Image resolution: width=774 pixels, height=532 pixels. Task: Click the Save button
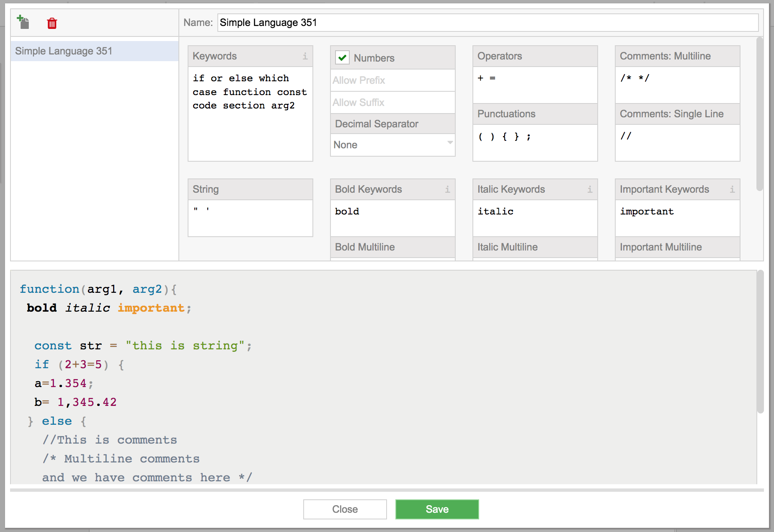(437, 509)
